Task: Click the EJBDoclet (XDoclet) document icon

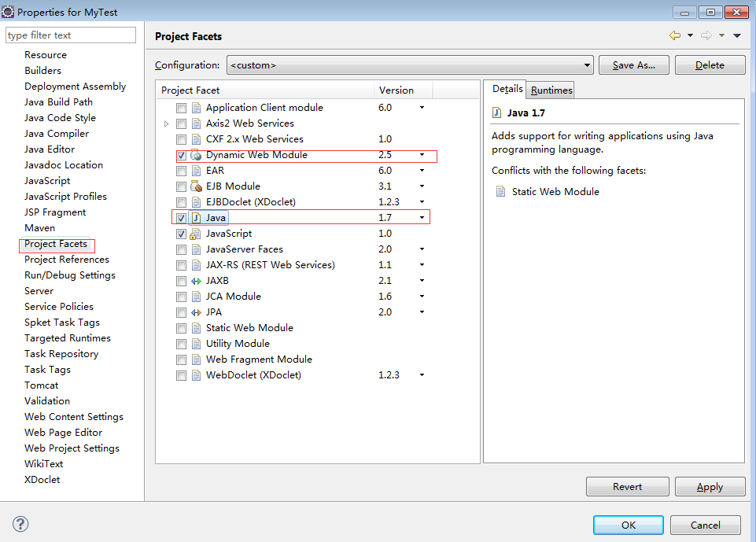Action: pyautogui.click(x=196, y=202)
